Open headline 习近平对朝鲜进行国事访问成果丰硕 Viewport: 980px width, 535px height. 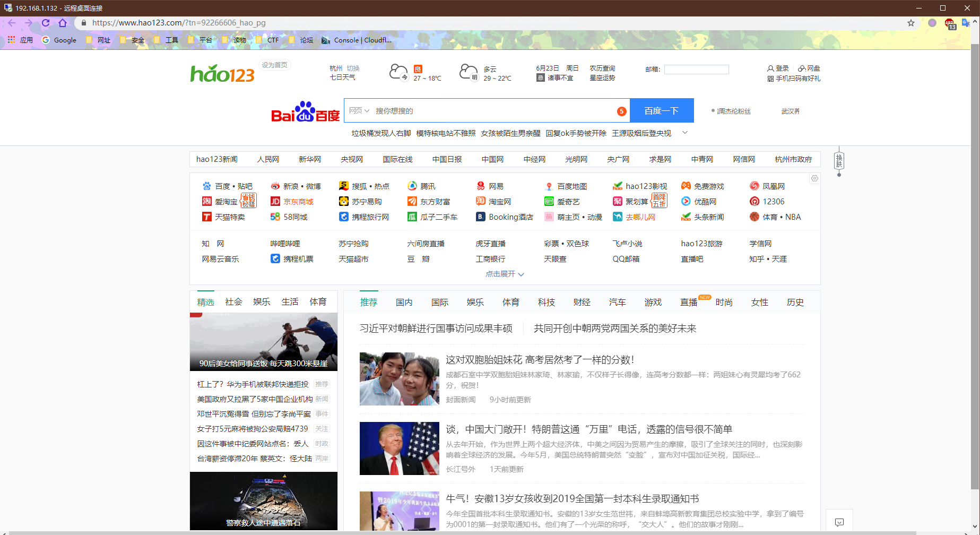pyautogui.click(x=436, y=329)
